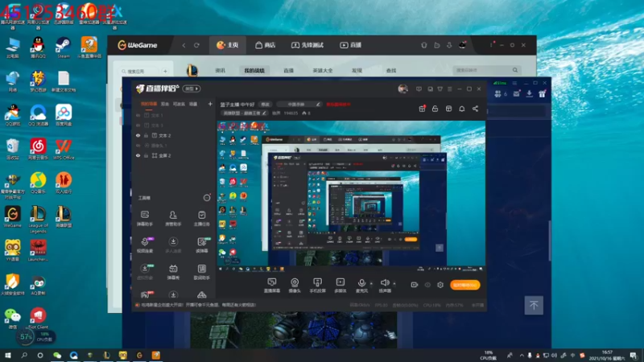Add 多媒体 multimedia source
This screenshot has width=644, height=362.
[x=340, y=285]
